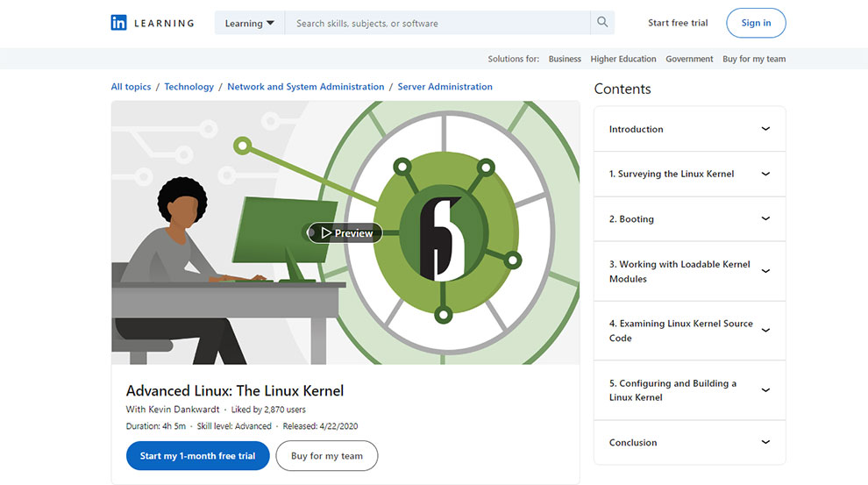Expand Working with Loadable Kernel Modules
Viewport: 868px width, 485px height.
coord(689,271)
